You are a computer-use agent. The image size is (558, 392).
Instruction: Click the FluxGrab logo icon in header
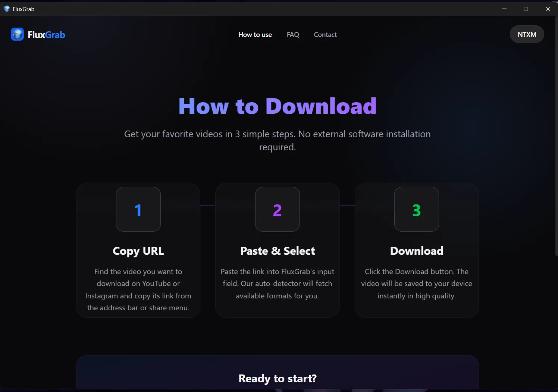click(x=17, y=34)
